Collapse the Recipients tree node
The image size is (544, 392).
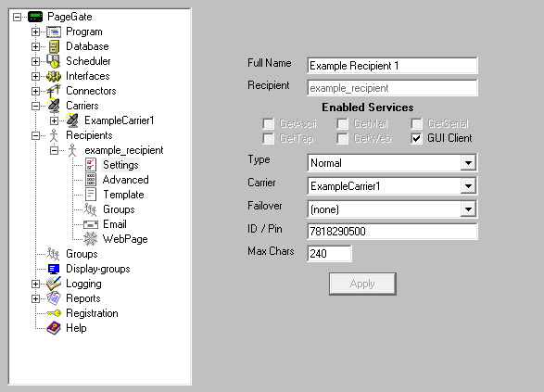coord(35,135)
